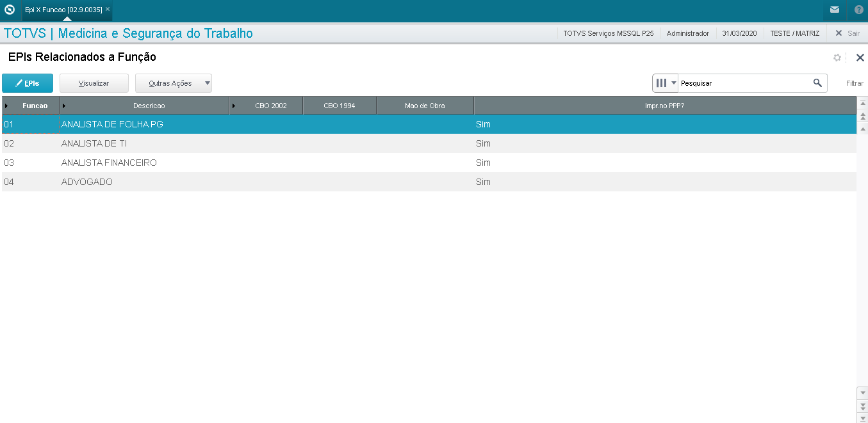Click the page-up double arrow scroll button
868x423 pixels.
[863, 116]
